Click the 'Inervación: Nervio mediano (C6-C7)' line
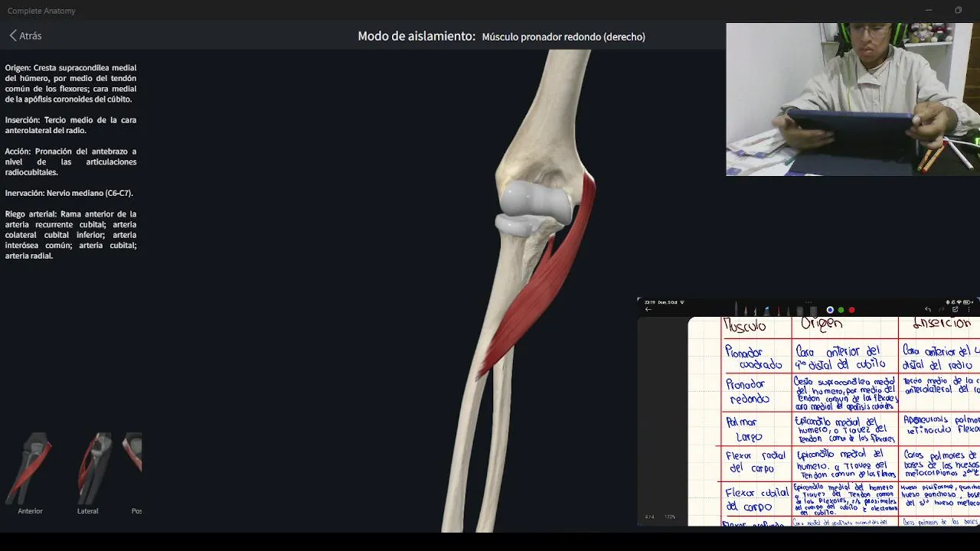980x551 pixels. pyautogui.click(x=69, y=193)
